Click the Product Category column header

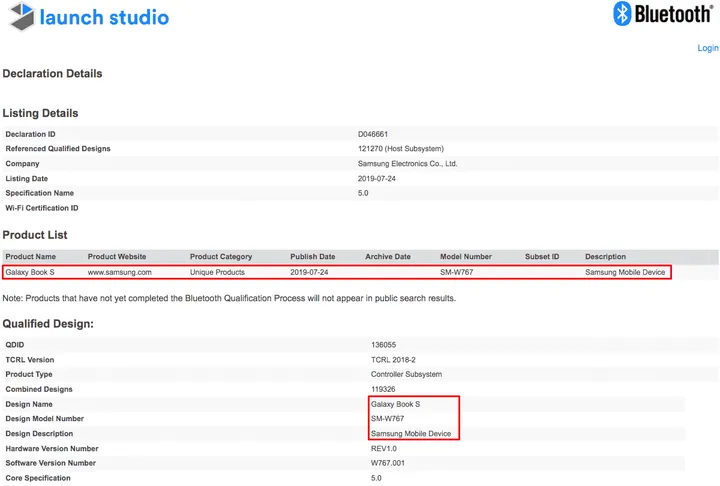221,257
